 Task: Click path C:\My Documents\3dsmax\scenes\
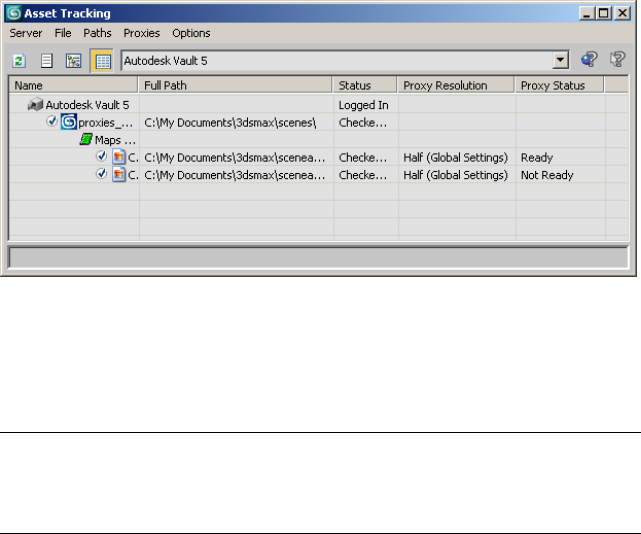230,123
